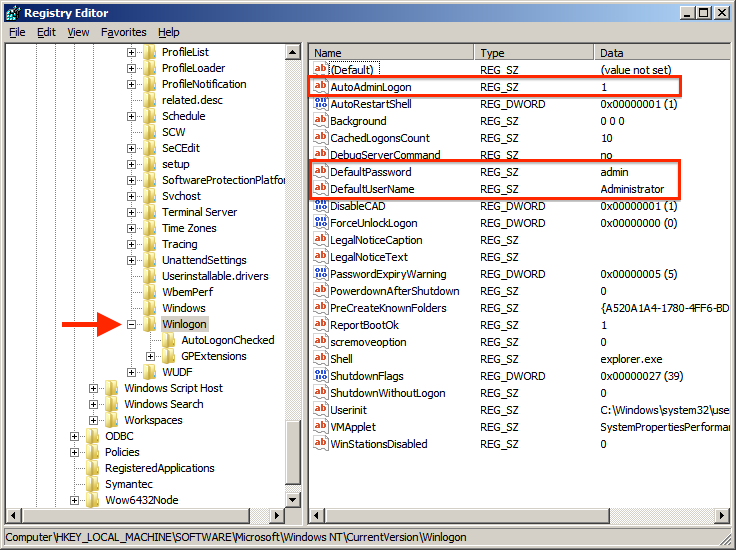Click the Policies folder icon

click(92, 452)
